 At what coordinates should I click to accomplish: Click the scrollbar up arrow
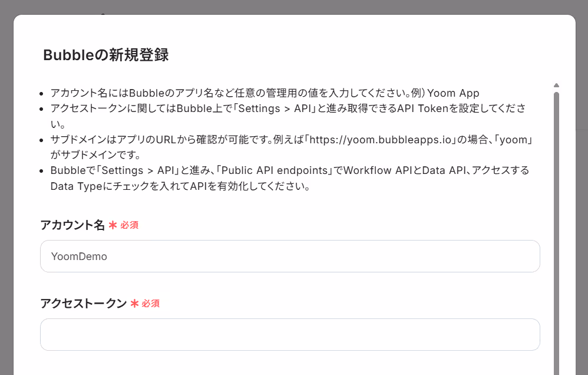click(x=557, y=85)
